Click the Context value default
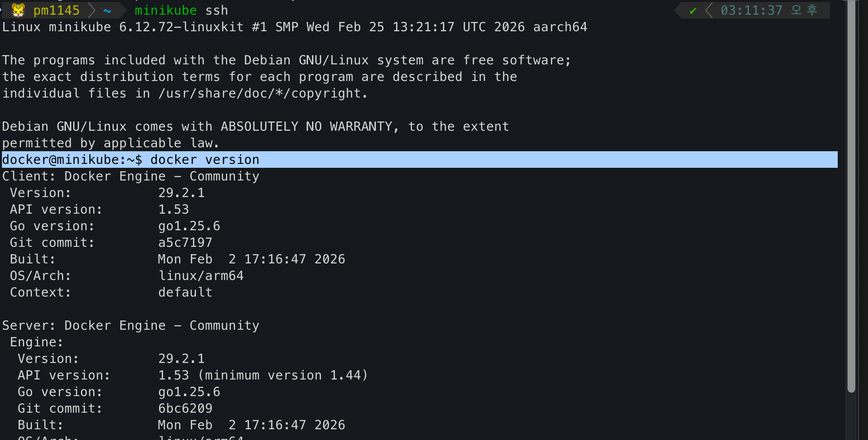This screenshot has width=868, height=440. click(185, 292)
